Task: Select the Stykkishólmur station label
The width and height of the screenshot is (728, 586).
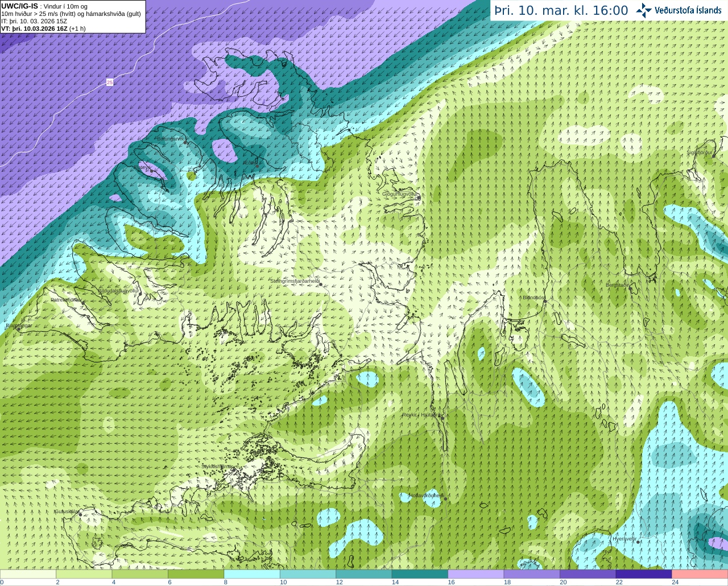Action: click(217, 467)
